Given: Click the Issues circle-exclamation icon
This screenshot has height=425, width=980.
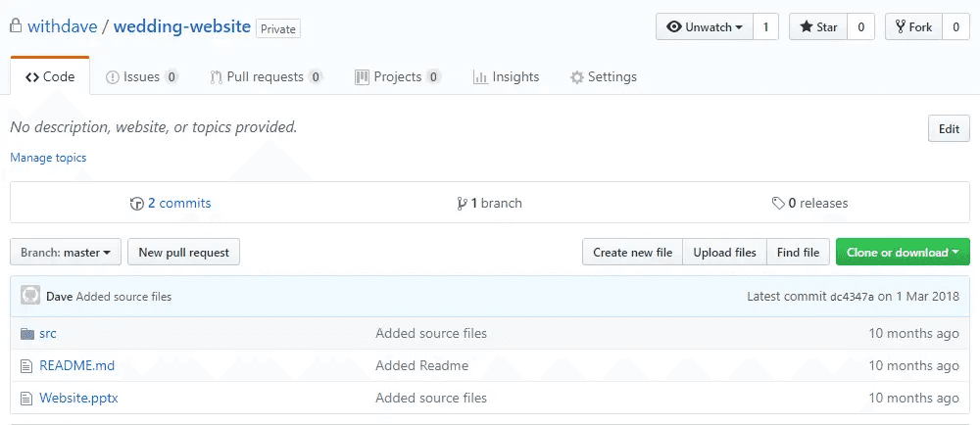Looking at the screenshot, I should (113, 77).
